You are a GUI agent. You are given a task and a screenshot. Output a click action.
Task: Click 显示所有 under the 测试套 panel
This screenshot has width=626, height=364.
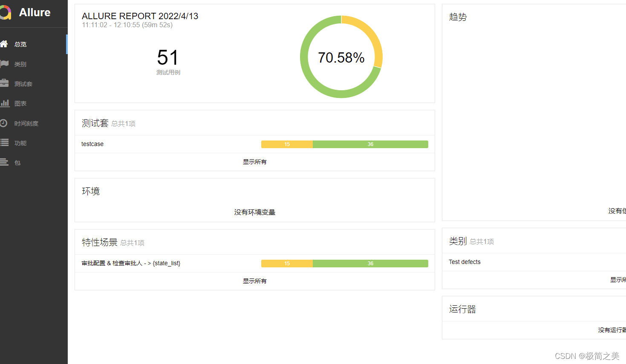[x=255, y=162]
